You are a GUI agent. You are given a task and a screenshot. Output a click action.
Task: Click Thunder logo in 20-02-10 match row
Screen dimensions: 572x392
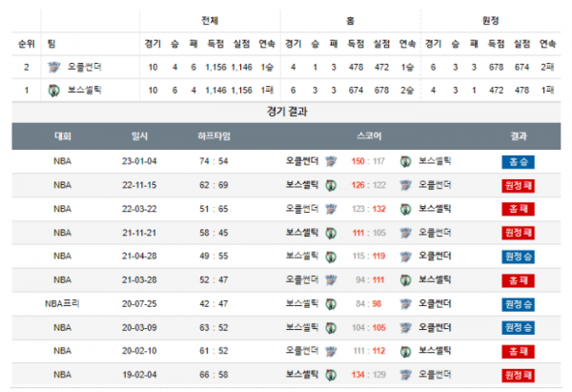pos(331,352)
